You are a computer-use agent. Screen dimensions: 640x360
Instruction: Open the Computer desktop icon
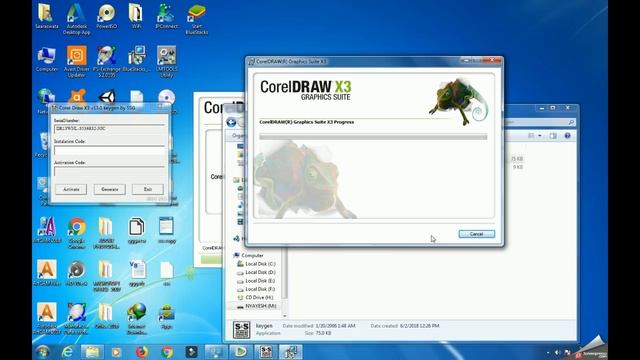[x=47, y=60]
